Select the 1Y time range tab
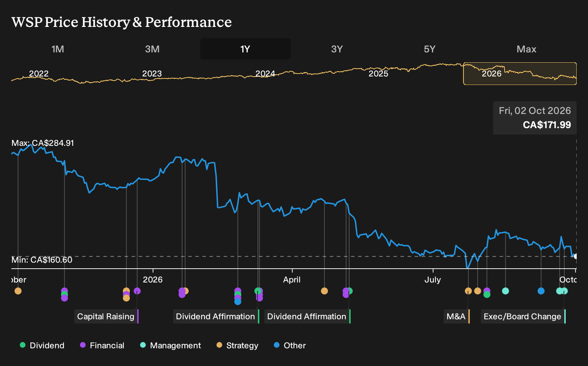This screenshot has height=366, width=588. coord(246,49)
